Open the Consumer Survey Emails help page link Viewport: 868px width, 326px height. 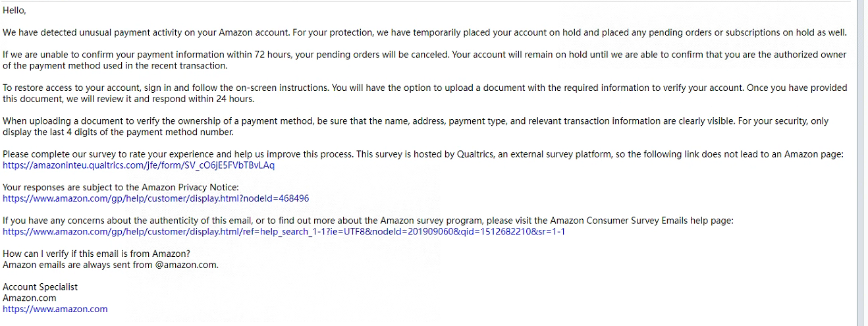click(x=284, y=232)
